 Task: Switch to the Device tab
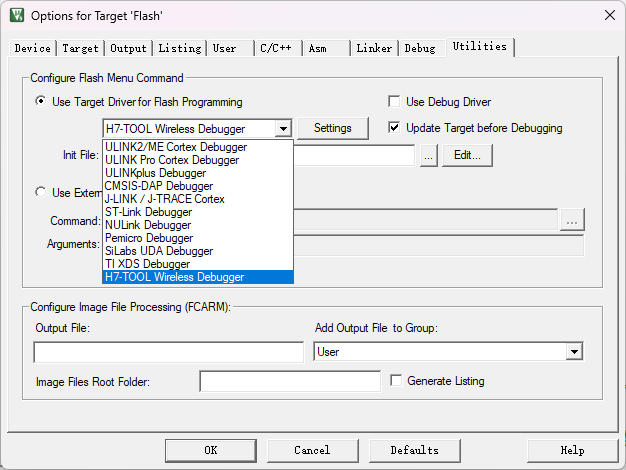[x=32, y=48]
